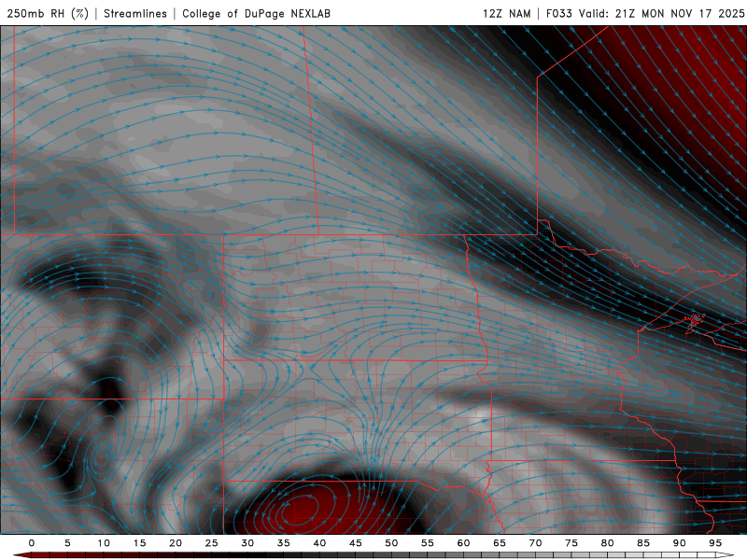The image size is (747, 560).
Task: Click the "65" colorbar scale label
Action: (x=500, y=543)
